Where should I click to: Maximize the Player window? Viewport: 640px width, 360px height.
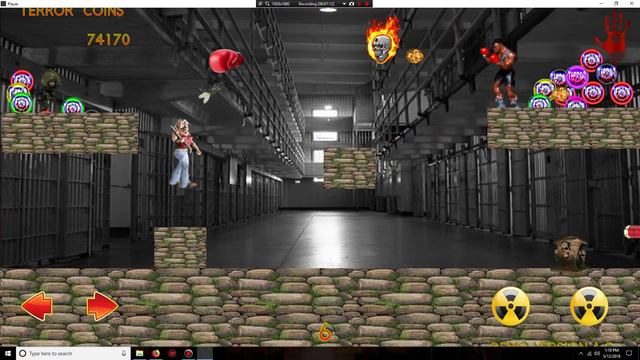pos(616,3)
